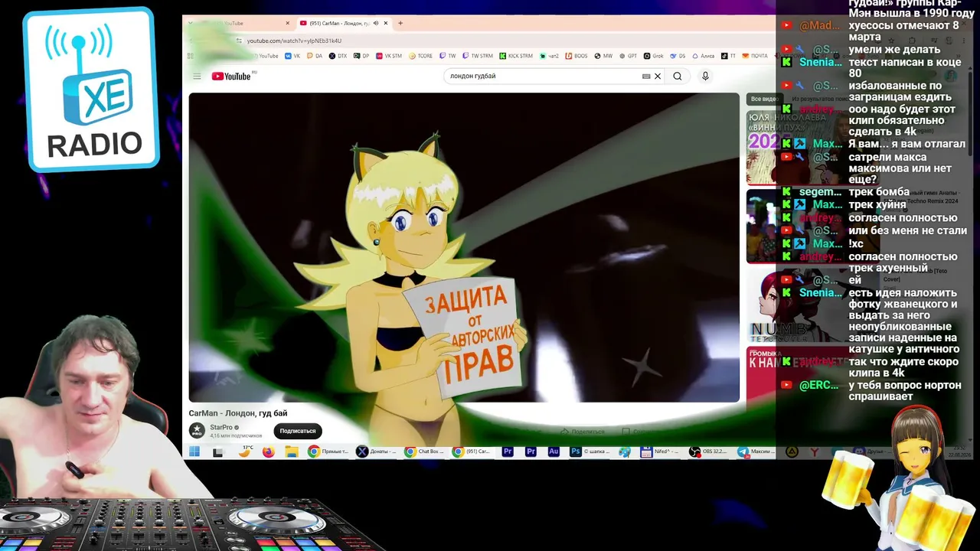This screenshot has height=551, width=980.
Task: Open the weather widget showing 17°C
Action: pos(244,452)
